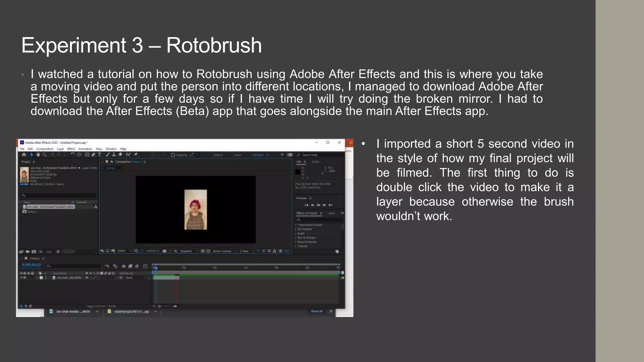The image size is (644, 362).
Task: Expand the MOV layer properties triangle
Action: 37,278
